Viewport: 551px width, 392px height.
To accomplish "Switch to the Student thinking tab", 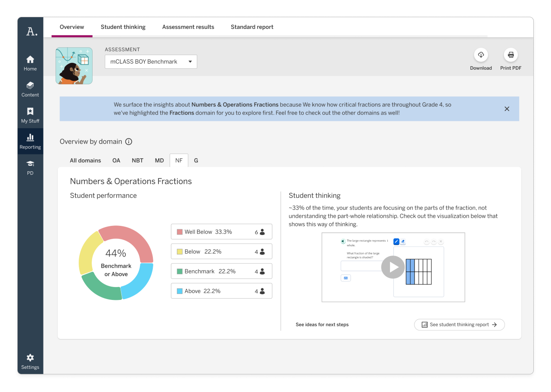I will coord(123,27).
